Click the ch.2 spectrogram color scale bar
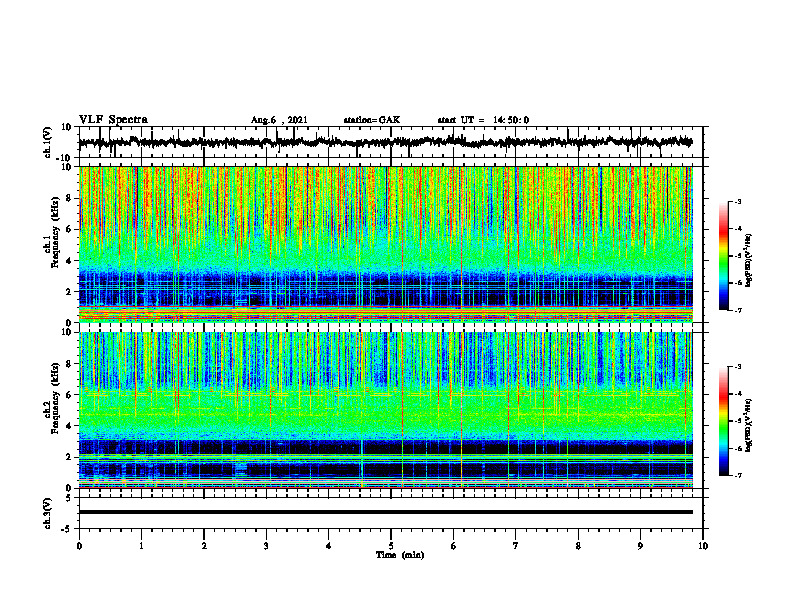Viewport: 792px width, 612px height. (x=723, y=421)
